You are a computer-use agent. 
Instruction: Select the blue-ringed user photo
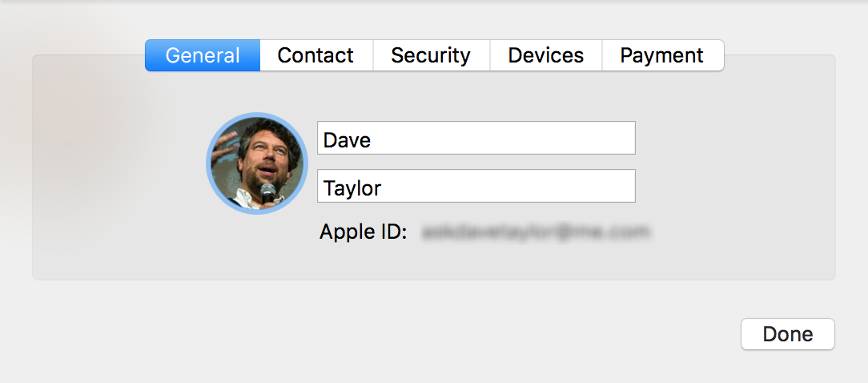(257, 163)
